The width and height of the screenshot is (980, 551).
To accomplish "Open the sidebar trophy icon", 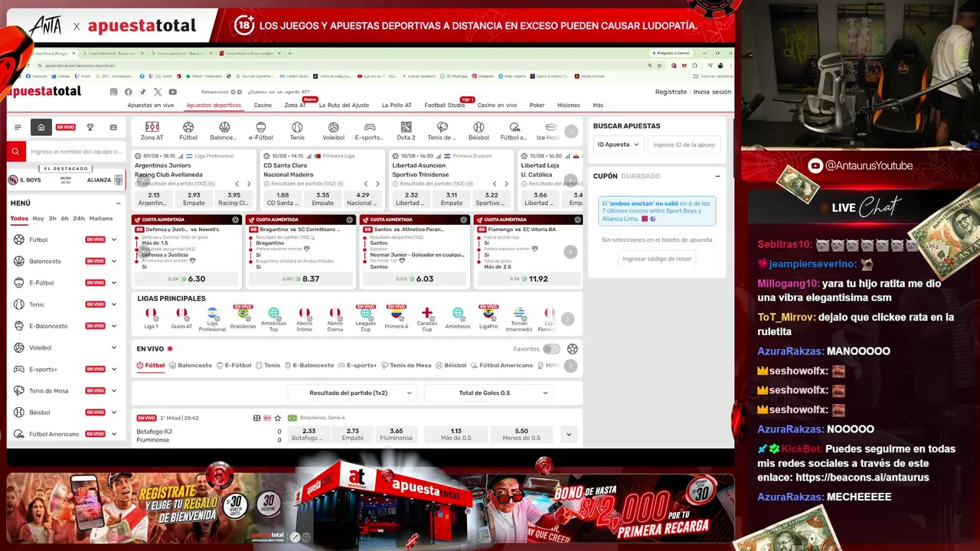I will pyautogui.click(x=90, y=127).
